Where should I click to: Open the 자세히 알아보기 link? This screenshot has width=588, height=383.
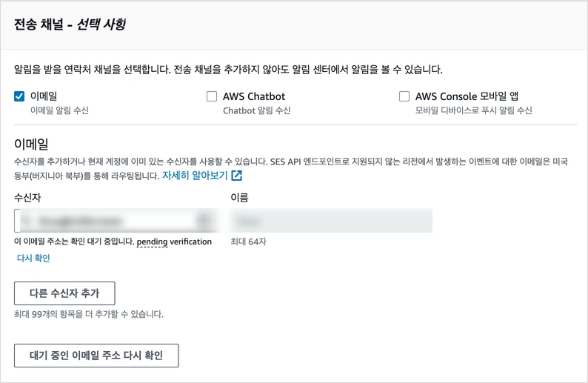(196, 176)
